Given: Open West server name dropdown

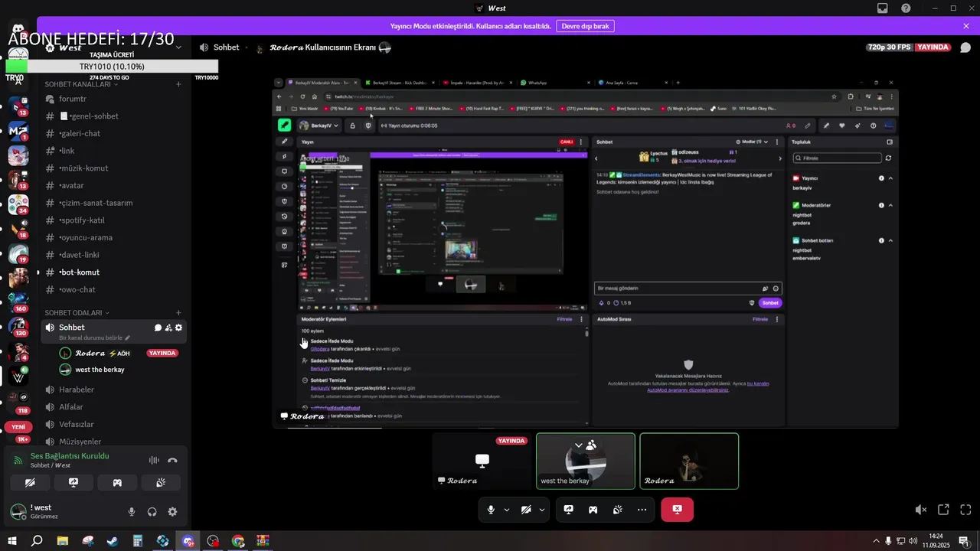Looking at the screenshot, I should 178,47.
